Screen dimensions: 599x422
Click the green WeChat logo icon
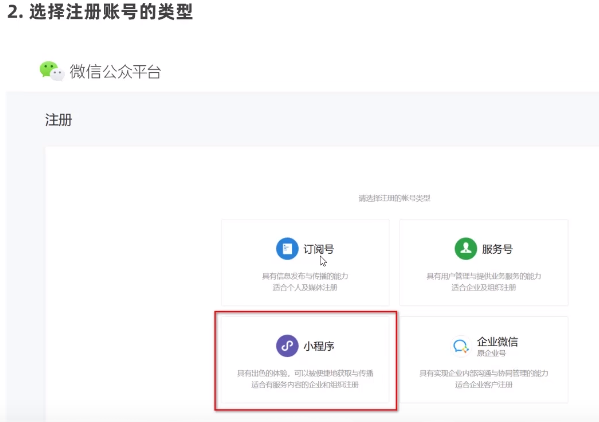pyautogui.click(x=52, y=71)
